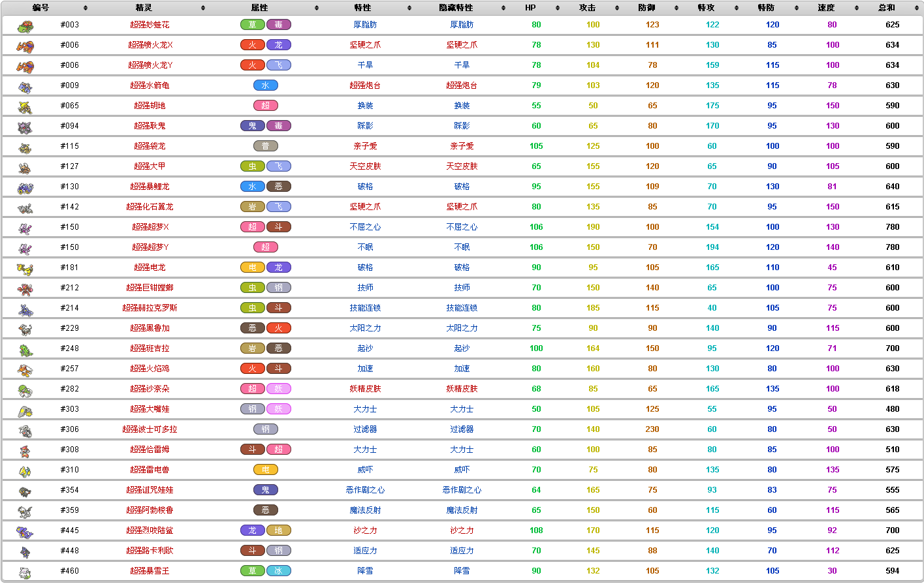Click the sprite icon for 超强超梦Y
The height and width of the screenshot is (584, 924).
pos(25,249)
